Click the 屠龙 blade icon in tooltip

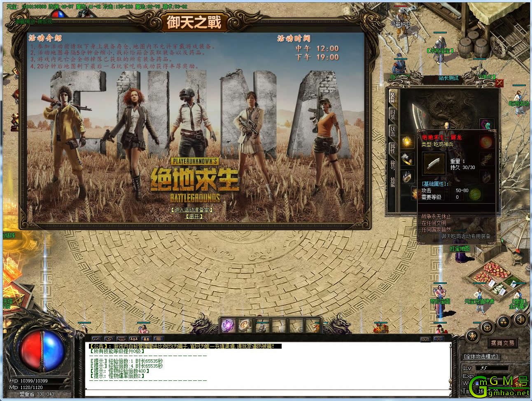(434, 164)
